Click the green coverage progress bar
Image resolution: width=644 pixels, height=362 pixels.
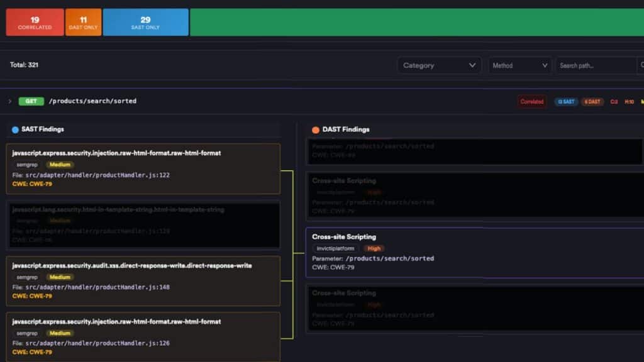416,22
